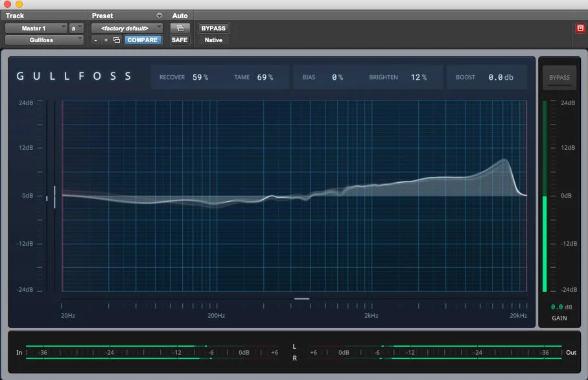Click the GULLFOSS logo
This screenshot has width=588, height=380.
(x=74, y=76)
